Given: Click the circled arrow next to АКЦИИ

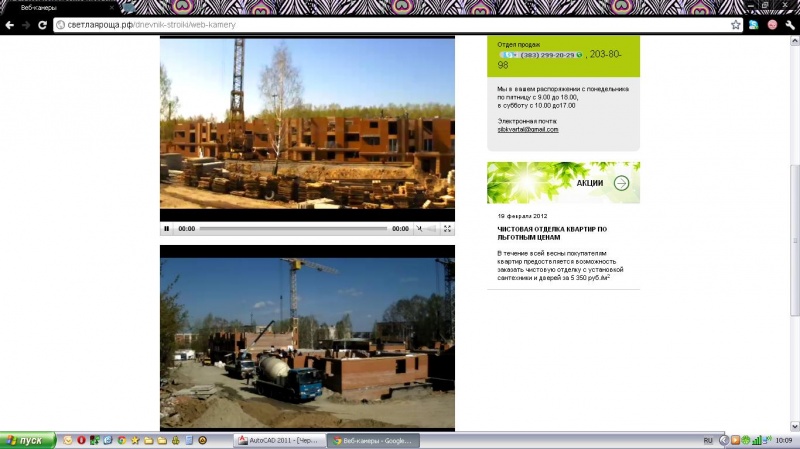Looking at the screenshot, I should point(621,183).
